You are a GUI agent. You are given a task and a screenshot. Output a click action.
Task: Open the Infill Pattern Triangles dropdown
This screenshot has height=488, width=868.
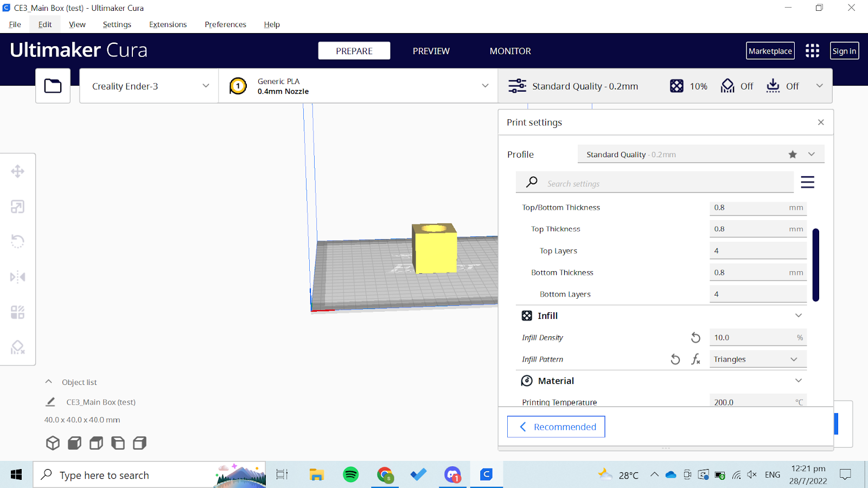[x=758, y=359]
